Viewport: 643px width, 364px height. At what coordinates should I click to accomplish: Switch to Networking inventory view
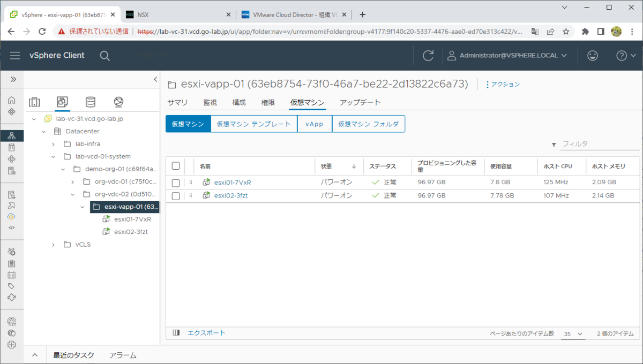[x=119, y=102]
